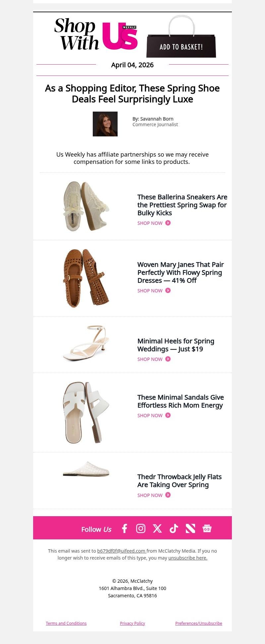Click the woven Mary Janes product image
The image size is (265, 644).
(86, 278)
